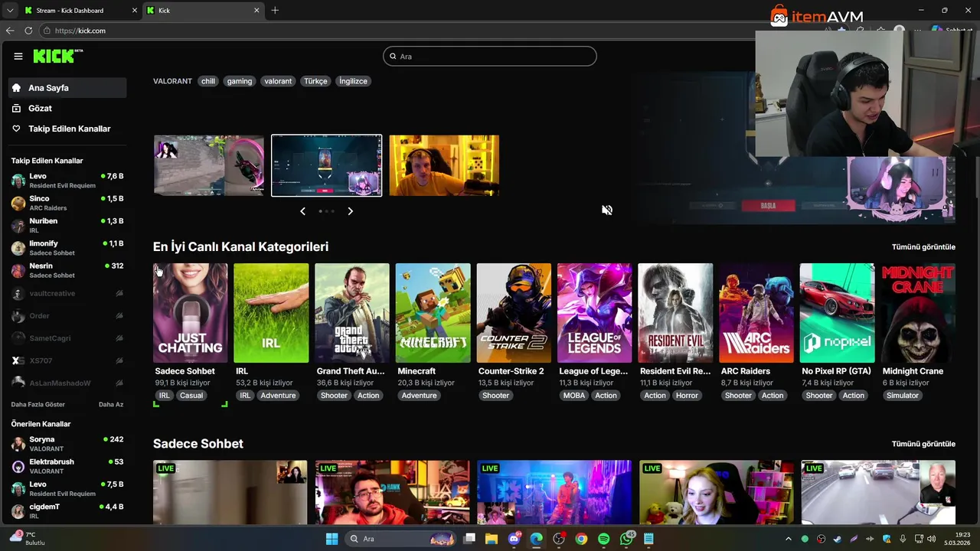Open a new browser tab with plus
Viewport: 980px width, 551px height.
tap(275, 10)
